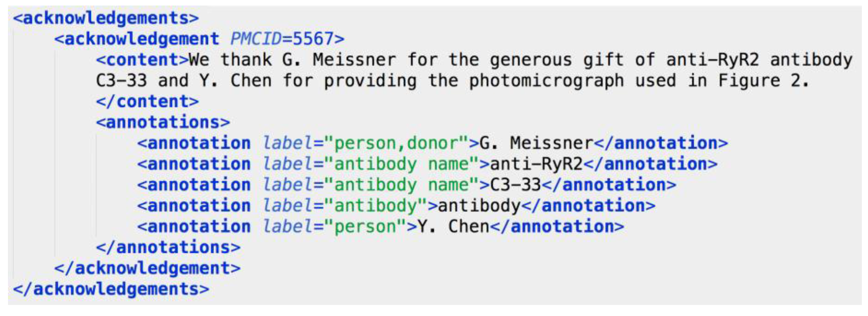Select the PMCID value 5567
Screen dimensions: 868x316
coord(313,39)
